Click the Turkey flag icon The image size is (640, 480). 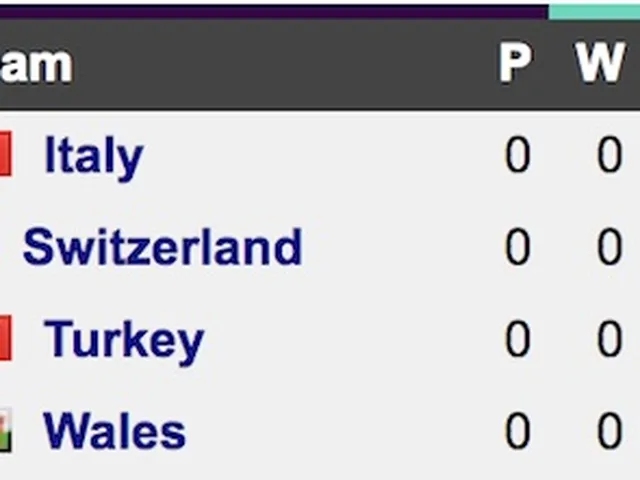[x=5, y=340]
